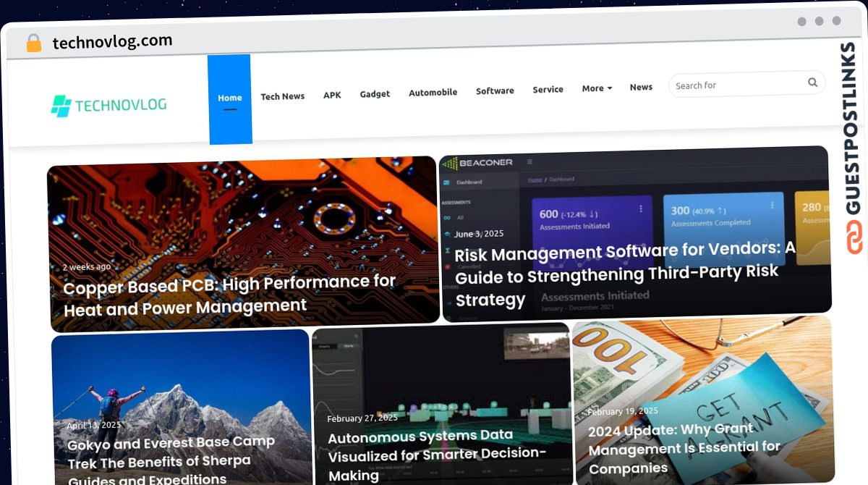Viewport: 868px width, 485px height.
Task: Open Autonomous Systems Data Visualized article
Action: tap(437, 455)
